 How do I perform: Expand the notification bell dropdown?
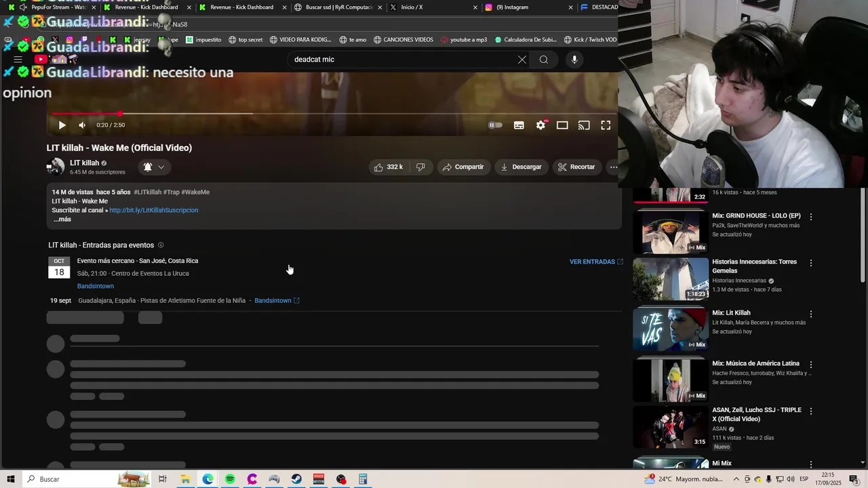pos(153,167)
